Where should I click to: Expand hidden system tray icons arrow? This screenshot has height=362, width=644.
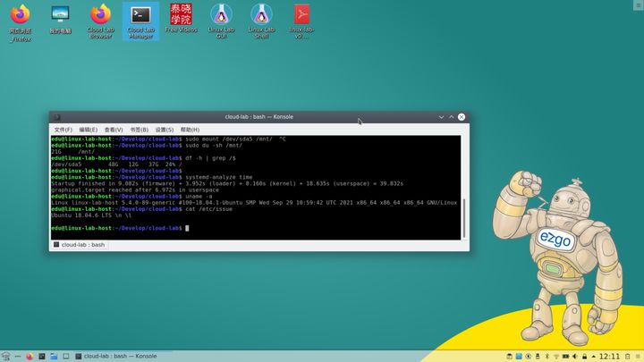coord(594,357)
